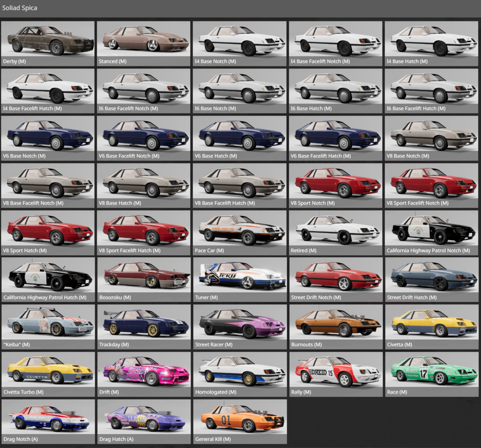This screenshot has height=448, width=481.
Task: Select the Derby (M) car configuration
Action: 48,43
